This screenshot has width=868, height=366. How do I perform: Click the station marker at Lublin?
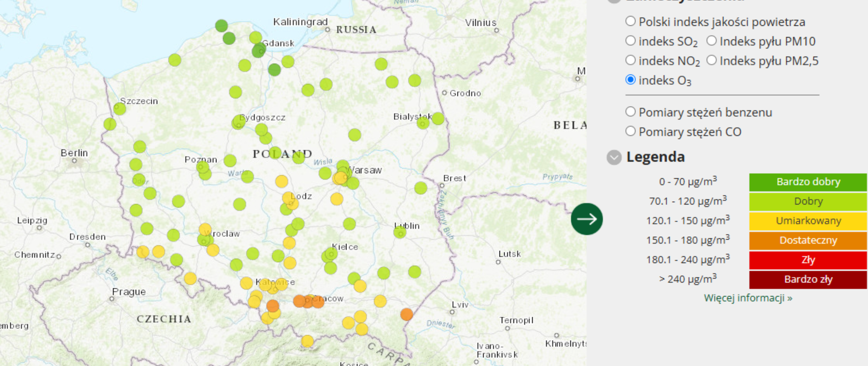(400, 232)
